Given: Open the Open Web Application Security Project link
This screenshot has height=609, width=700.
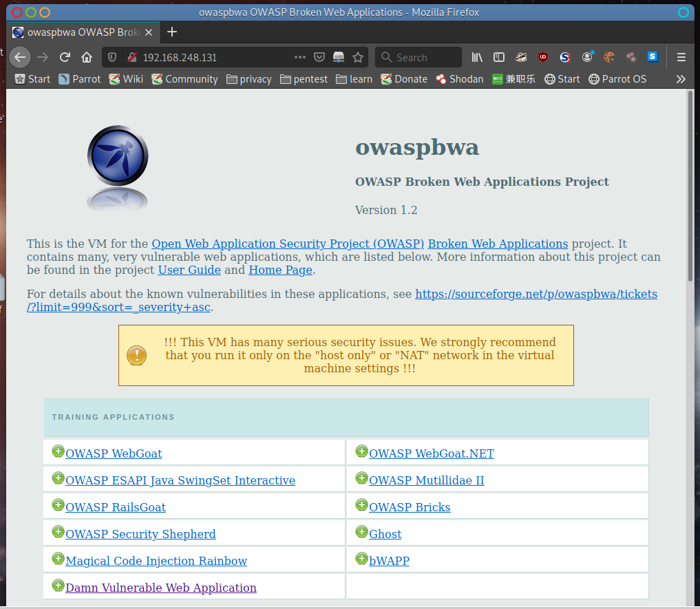Looking at the screenshot, I should tap(288, 244).
